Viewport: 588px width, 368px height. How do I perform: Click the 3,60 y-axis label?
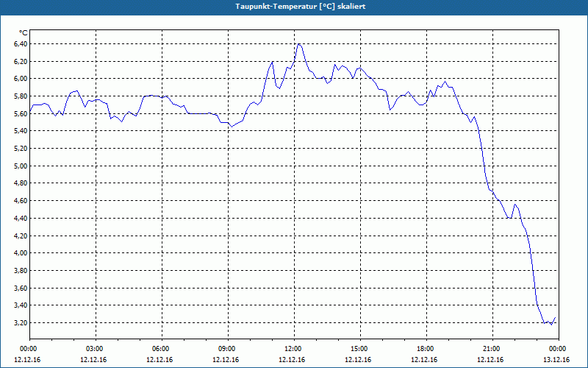pyautogui.click(x=21, y=288)
